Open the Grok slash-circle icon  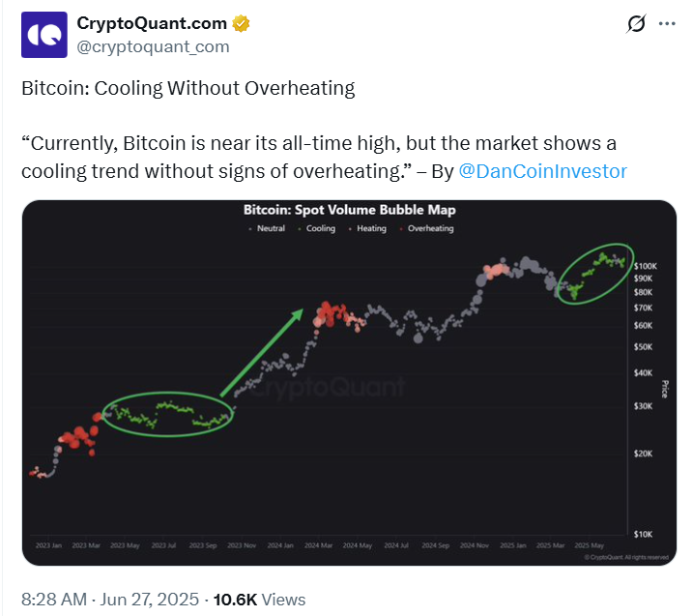click(636, 23)
